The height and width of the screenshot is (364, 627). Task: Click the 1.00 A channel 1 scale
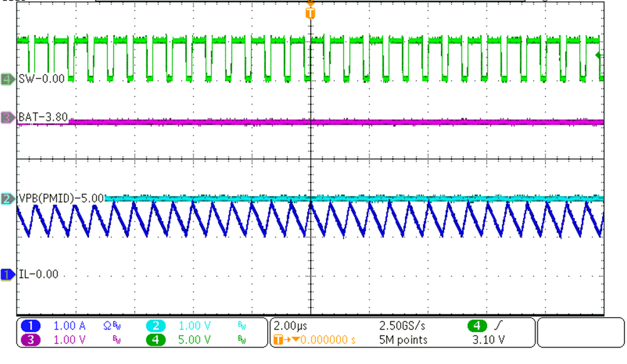69,326
